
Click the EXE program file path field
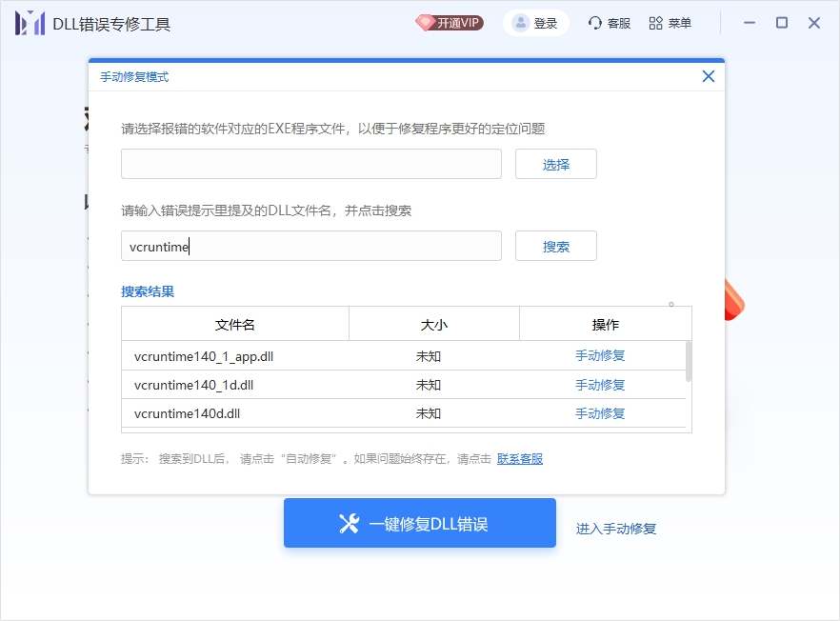pos(310,164)
